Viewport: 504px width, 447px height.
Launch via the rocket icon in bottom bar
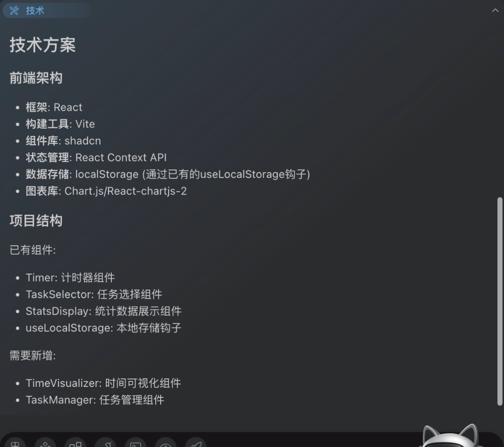point(196,443)
